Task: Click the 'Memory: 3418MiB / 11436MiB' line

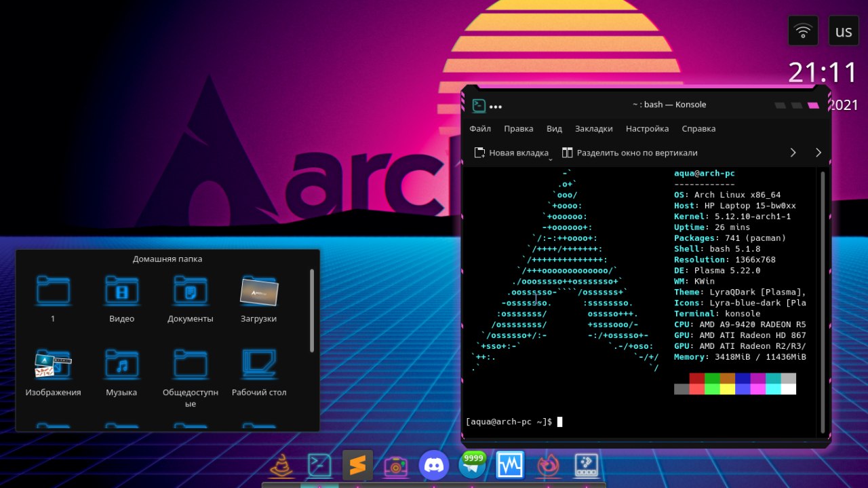Action: click(740, 357)
